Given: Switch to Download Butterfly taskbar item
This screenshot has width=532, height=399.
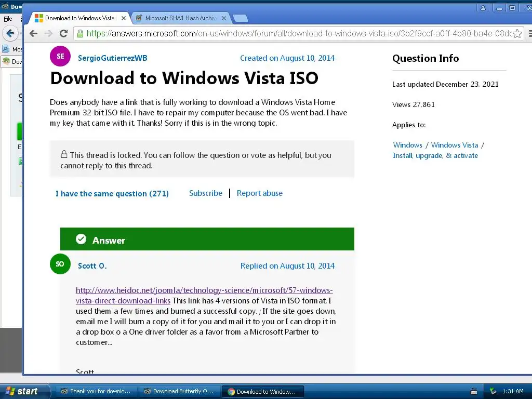Looking at the screenshot, I should 179,391.
